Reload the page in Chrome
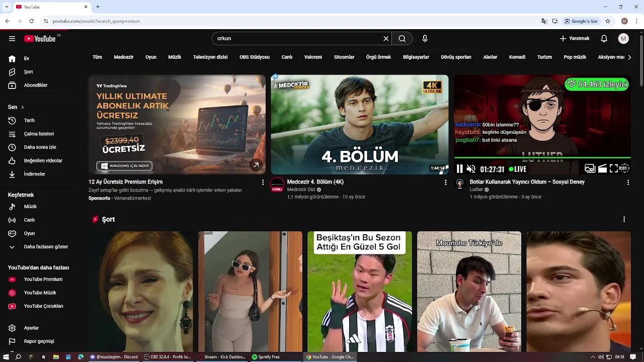This screenshot has width=644, height=362. tap(31, 21)
